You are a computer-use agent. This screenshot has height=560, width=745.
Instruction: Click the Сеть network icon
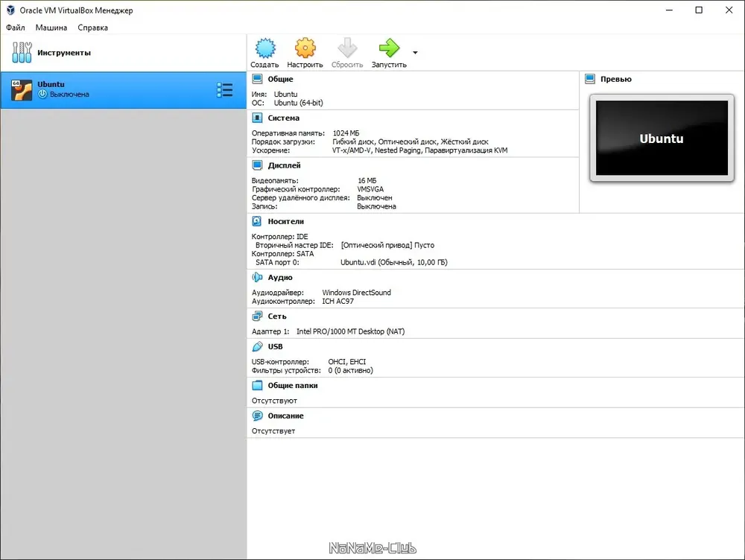(257, 316)
